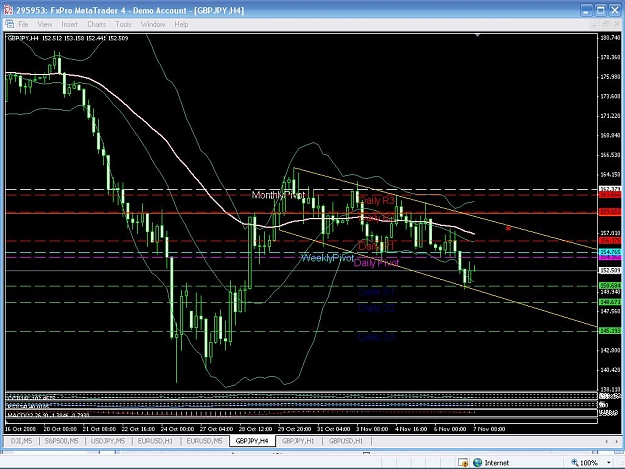Switch to the EURUSD,H1 chart tab
Image resolution: width=625 pixels, height=469 pixels.
click(x=155, y=441)
